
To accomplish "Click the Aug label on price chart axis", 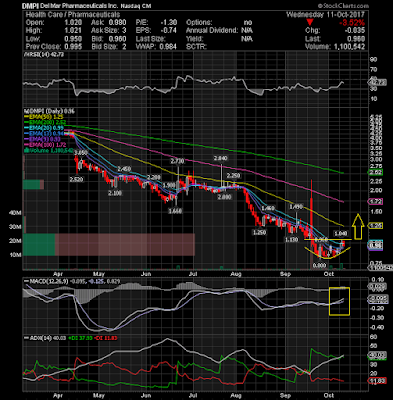I will [x=236, y=274].
